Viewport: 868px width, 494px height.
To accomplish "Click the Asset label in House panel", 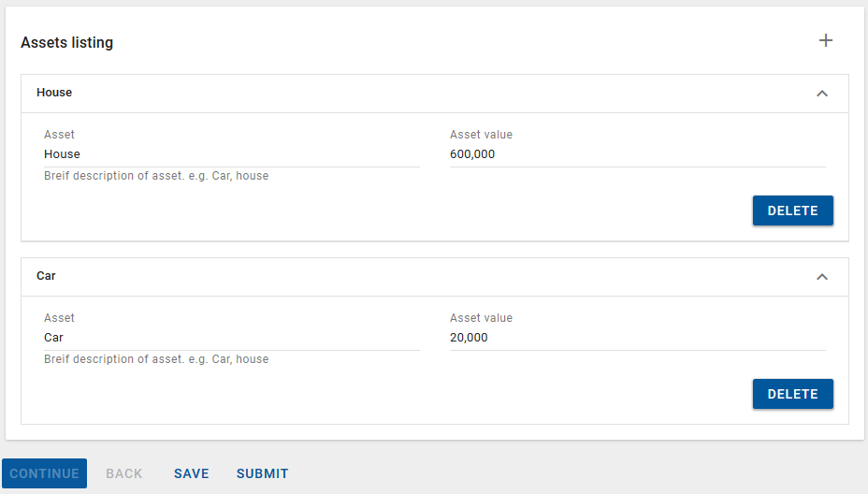I will (x=59, y=135).
